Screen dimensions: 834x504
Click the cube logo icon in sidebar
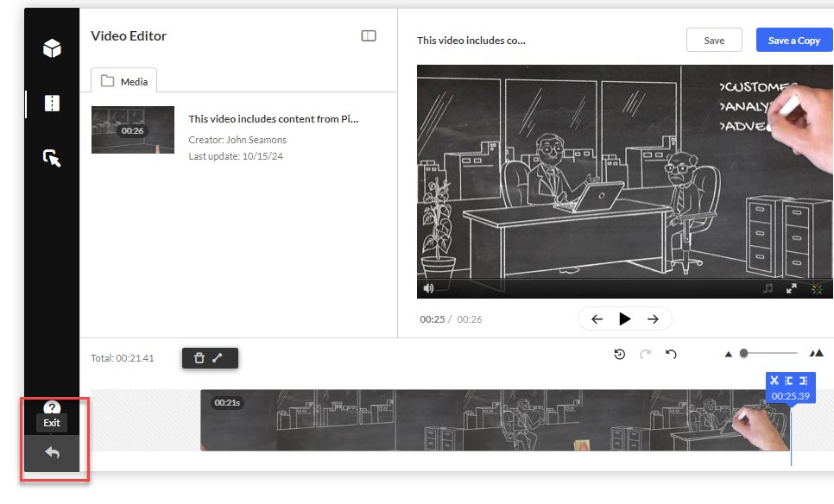tap(52, 48)
